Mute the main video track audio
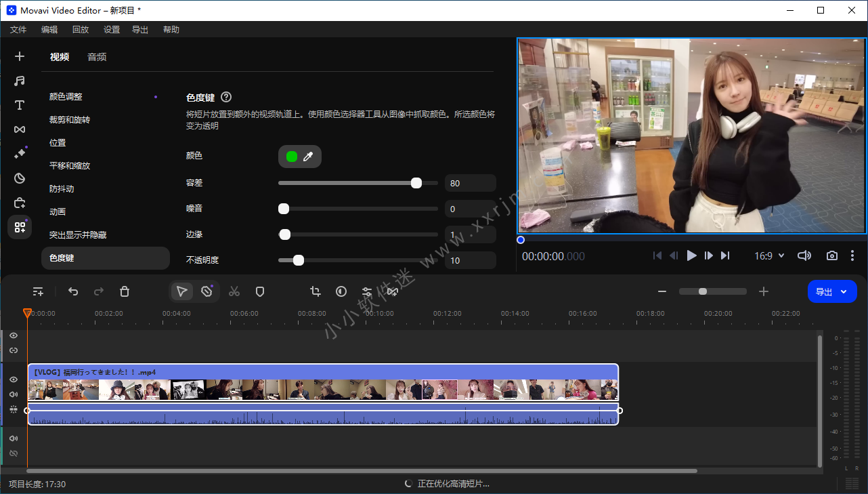 point(14,394)
